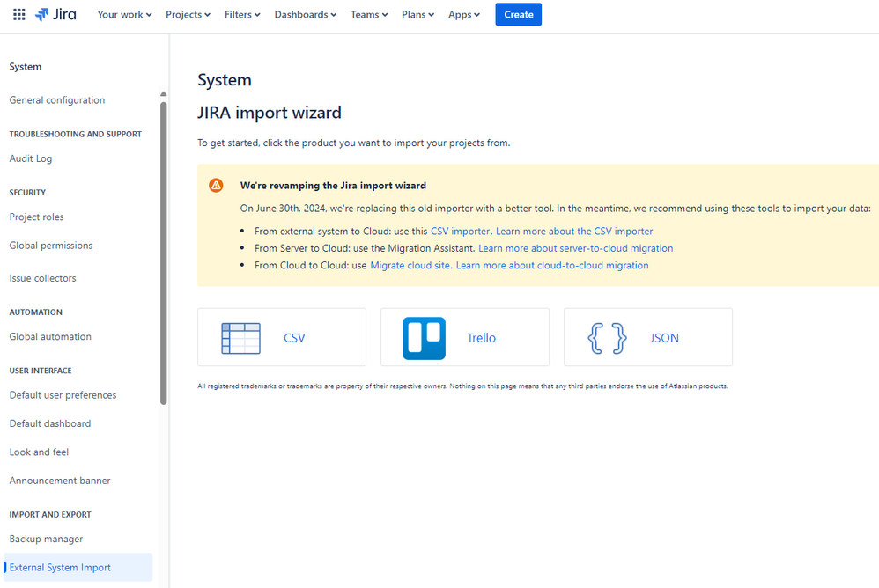Open the app switcher grid icon
This screenshot has width=879, height=588.
(x=19, y=15)
